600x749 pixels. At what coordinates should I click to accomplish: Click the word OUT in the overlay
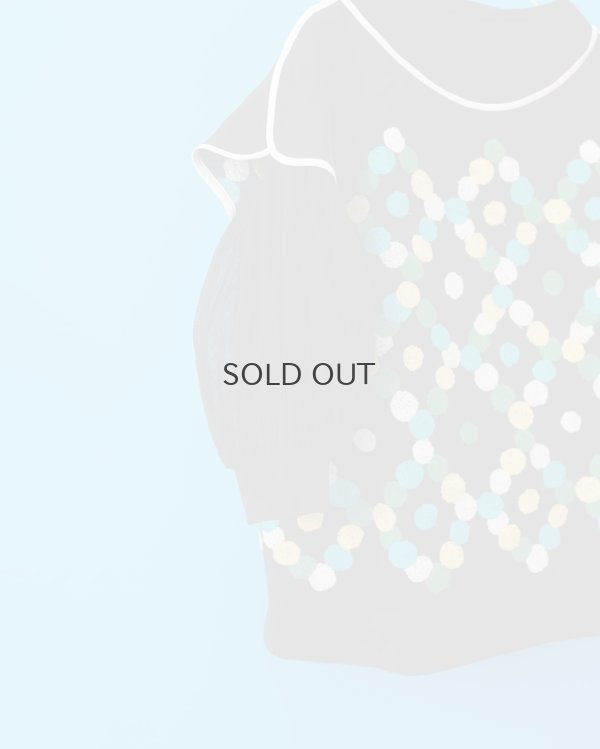tap(343, 374)
